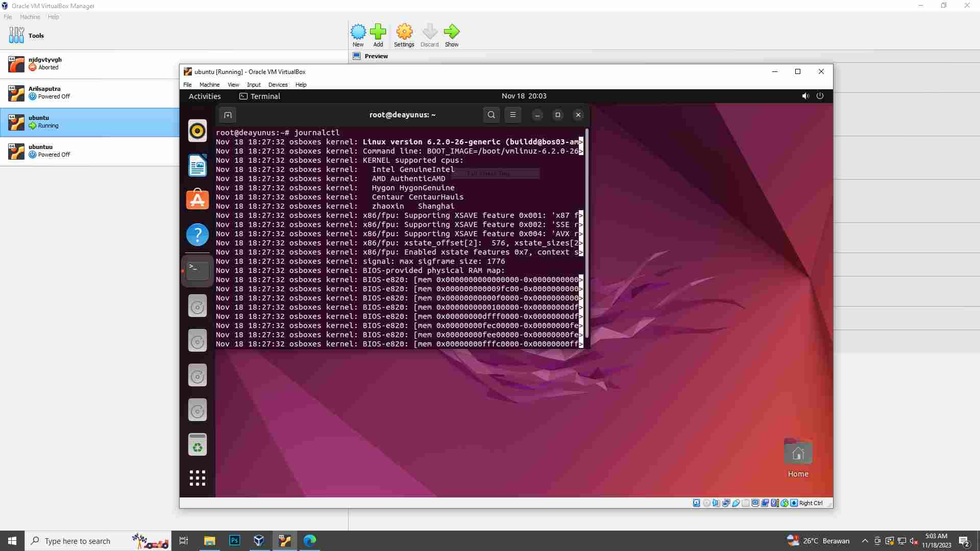
Task: Open Task View on the taskbar
Action: coord(184,541)
